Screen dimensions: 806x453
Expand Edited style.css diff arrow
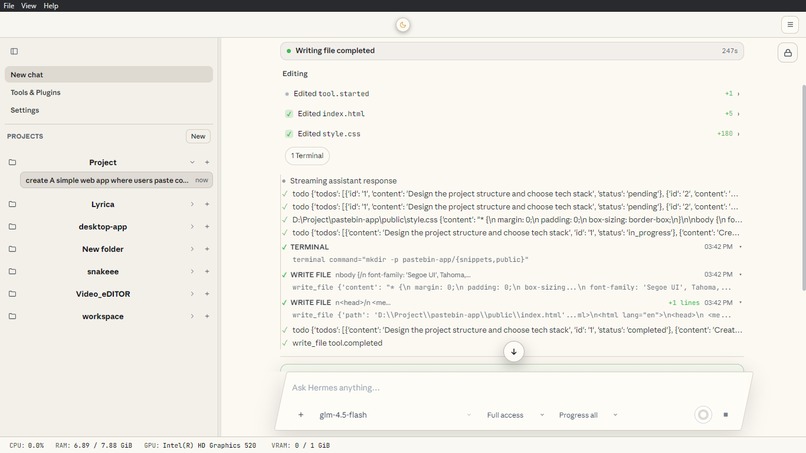(x=739, y=134)
